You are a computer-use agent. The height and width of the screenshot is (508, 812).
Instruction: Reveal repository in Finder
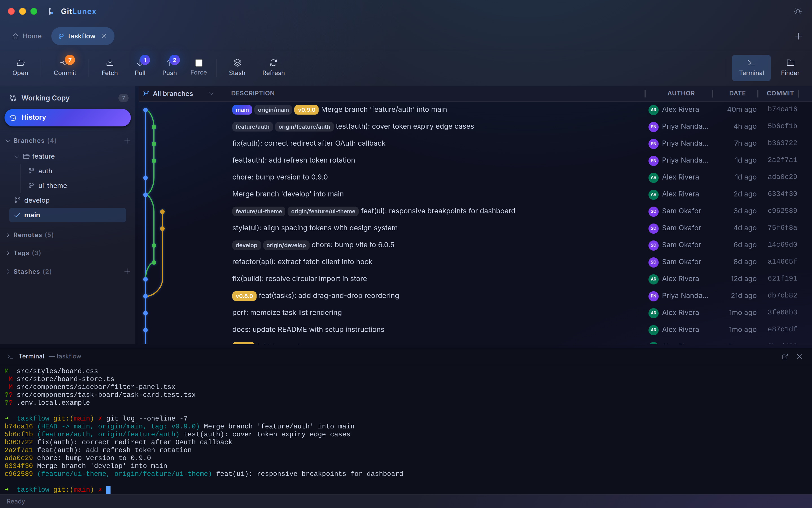[x=790, y=67]
